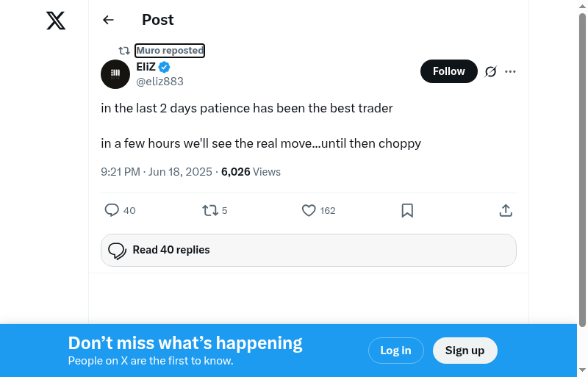Expand Read 40 replies

pos(309,250)
